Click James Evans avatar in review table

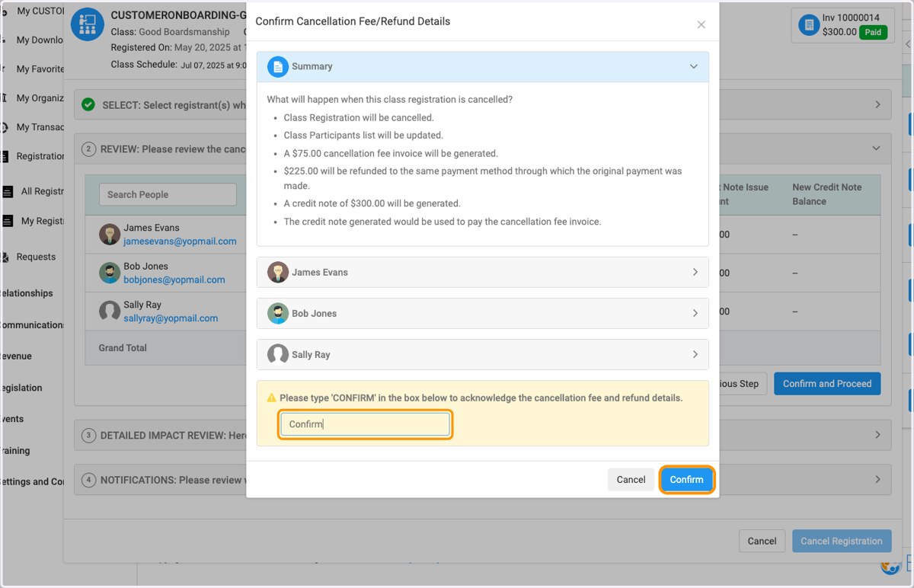[x=110, y=235]
